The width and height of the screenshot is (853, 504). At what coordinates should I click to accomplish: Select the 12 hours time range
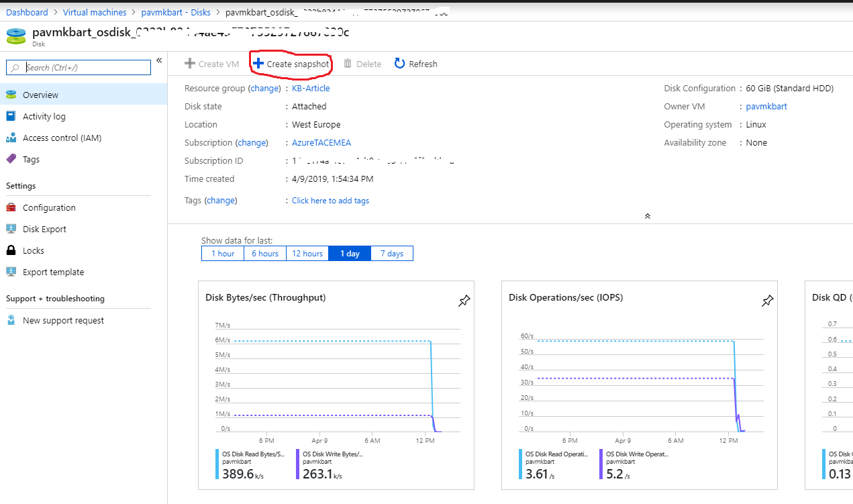(x=307, y=254)
